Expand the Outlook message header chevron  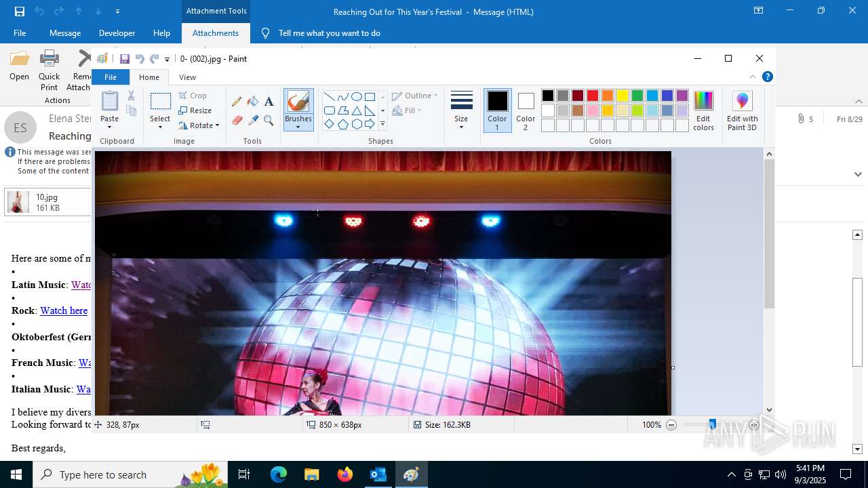tap(858, 174)
